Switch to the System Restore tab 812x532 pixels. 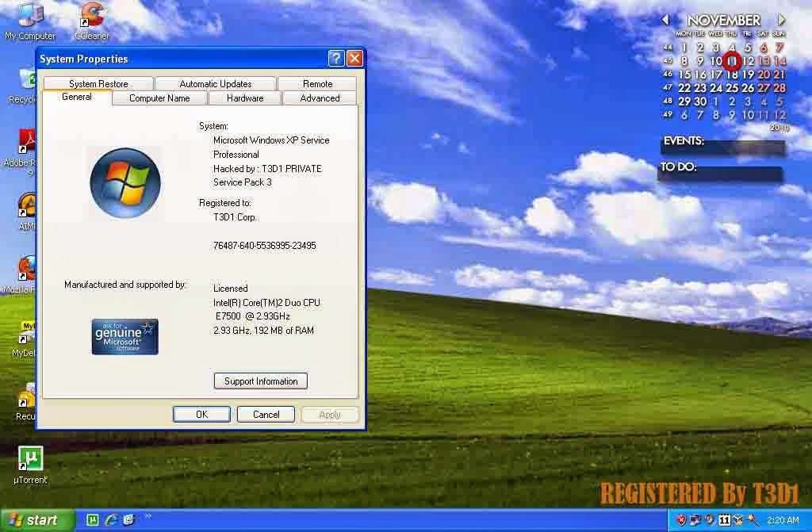[98, 83]
